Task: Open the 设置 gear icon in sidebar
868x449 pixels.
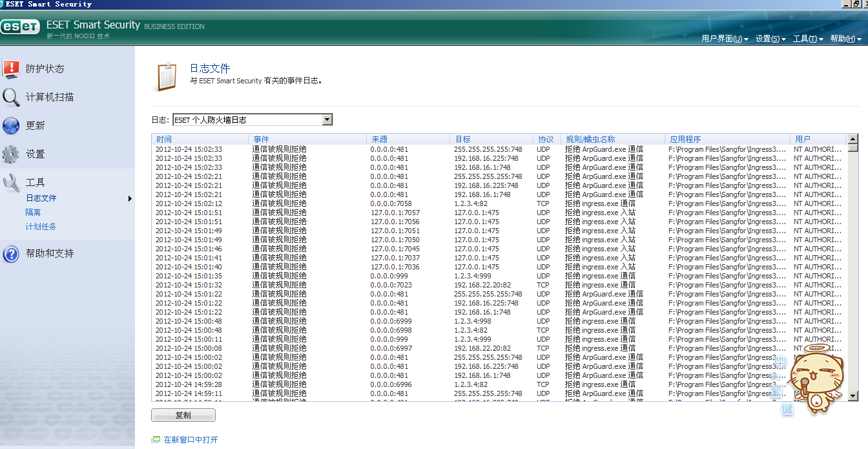Action: pyautogui.click(x=11, y=154)
